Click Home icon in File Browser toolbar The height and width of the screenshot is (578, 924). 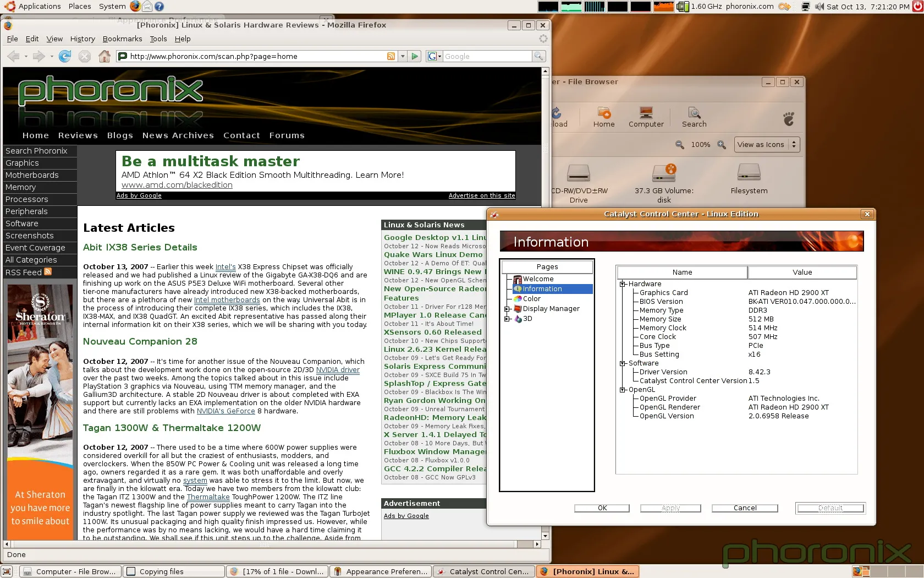(x=604, y=118)
